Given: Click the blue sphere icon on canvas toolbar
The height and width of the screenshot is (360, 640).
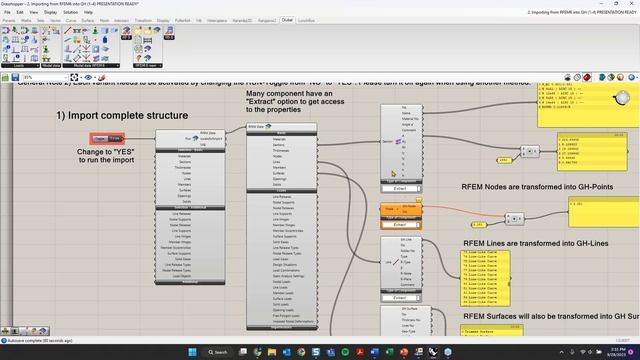Looking at the screenshot, I should 631,77.
